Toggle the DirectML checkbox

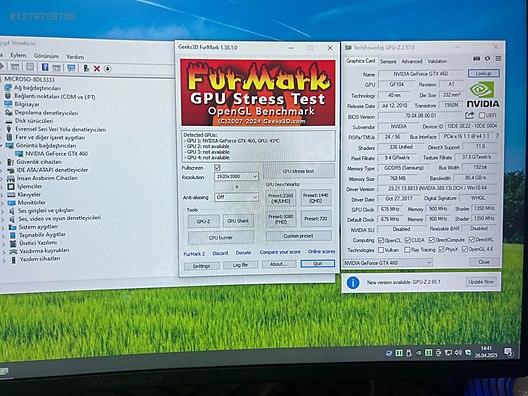[x=472, y=239]
